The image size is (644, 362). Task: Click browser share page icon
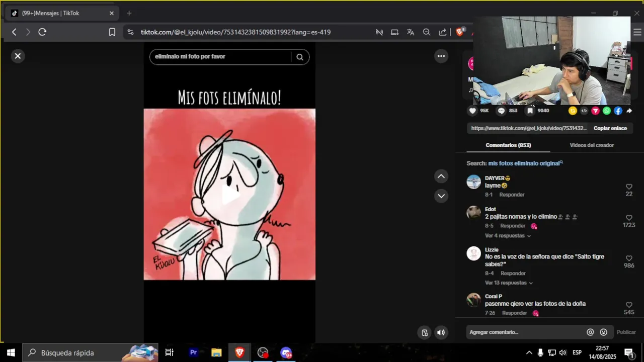(x=443, y=32)
